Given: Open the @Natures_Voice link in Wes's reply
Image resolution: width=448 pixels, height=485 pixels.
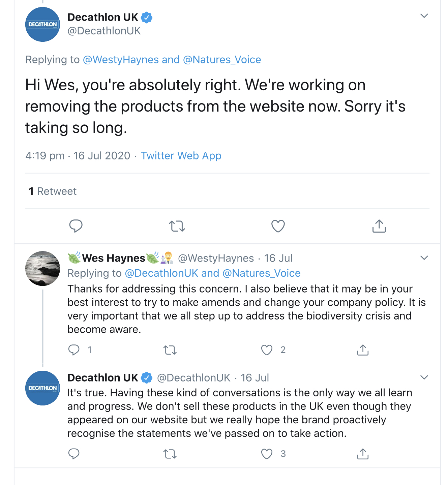Looking at the screenshot, I should pyautogui.click(x=261, y=273).
